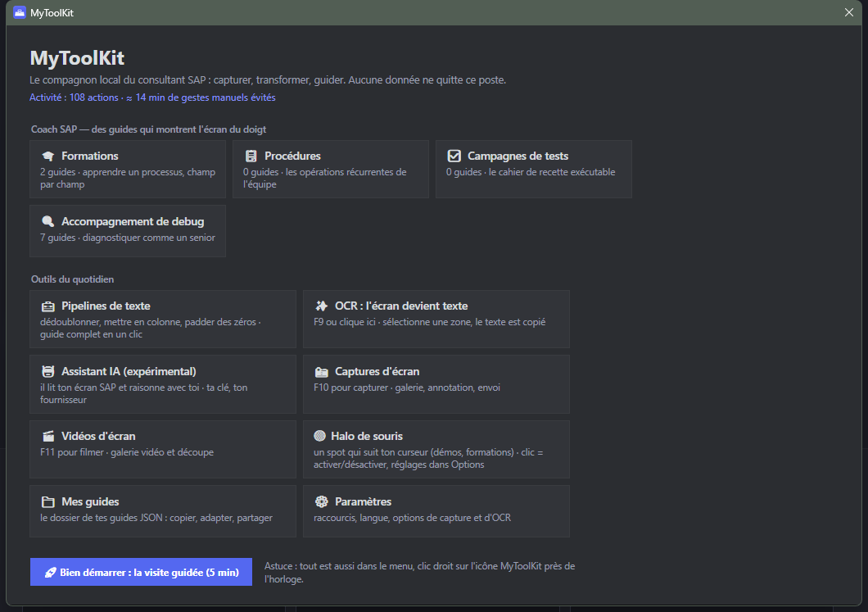This screenshot has width=868, height=612.
Task: Launch OCR : l'écran devient texte
Action: [401, 306]
